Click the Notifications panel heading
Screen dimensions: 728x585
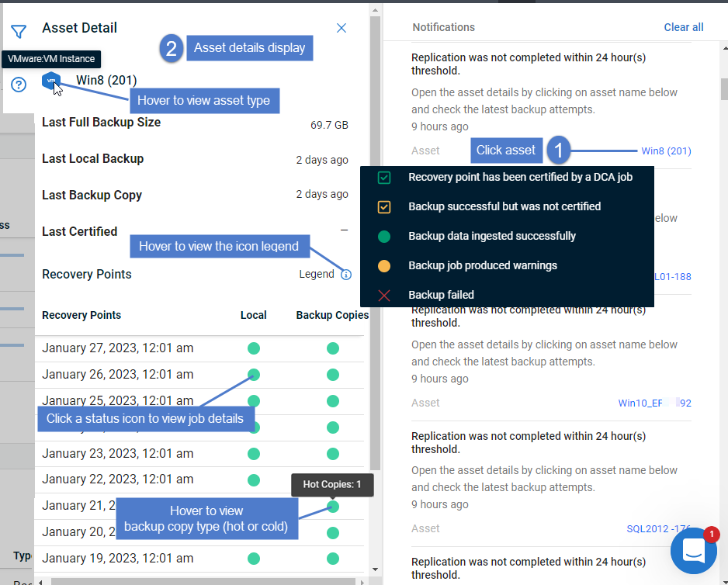pos(443,27)
